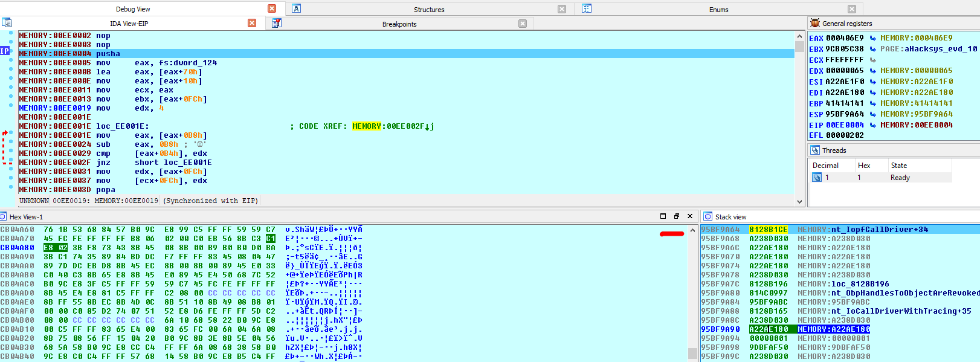Sort threads by State column header

point(898,166)
